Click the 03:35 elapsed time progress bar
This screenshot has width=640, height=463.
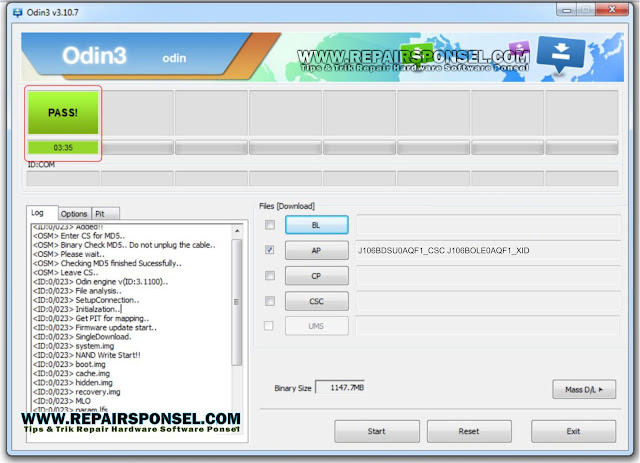(63, 147)
